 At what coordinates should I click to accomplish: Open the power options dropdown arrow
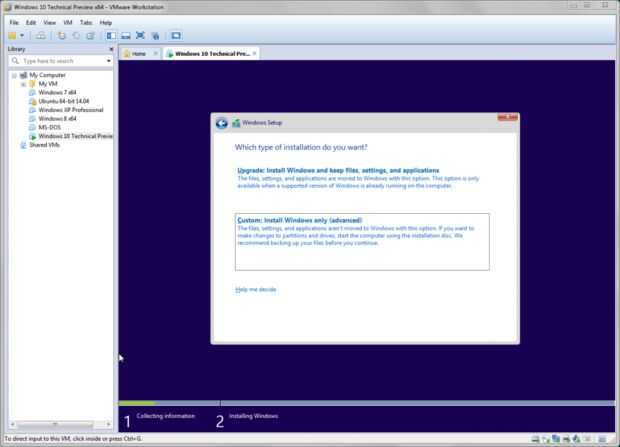[22, 36]
